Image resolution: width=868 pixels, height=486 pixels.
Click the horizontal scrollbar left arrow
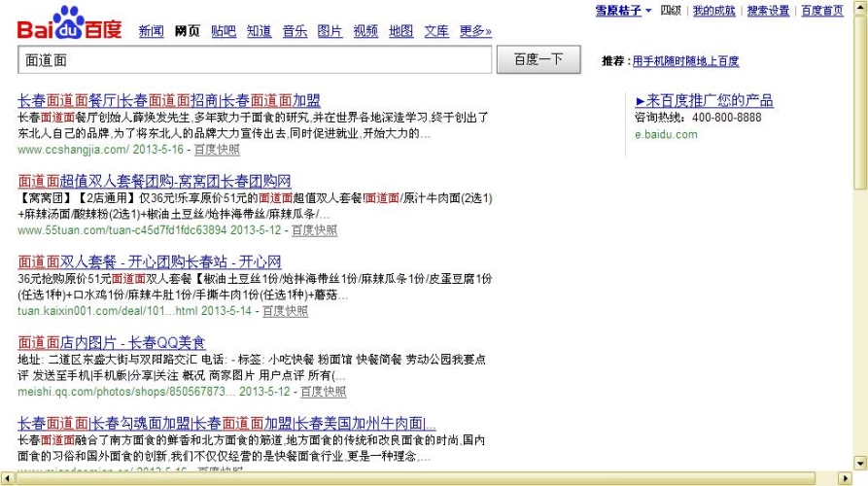(x=7, y=478)
